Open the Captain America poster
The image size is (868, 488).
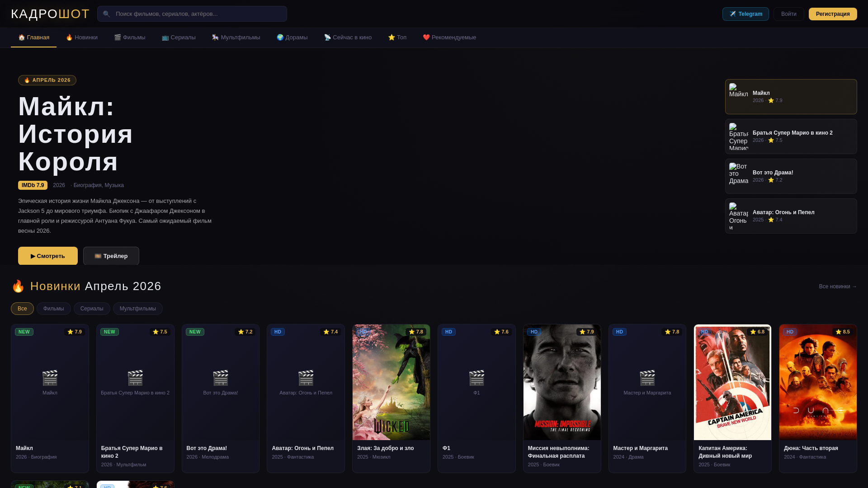coord(733,382)
